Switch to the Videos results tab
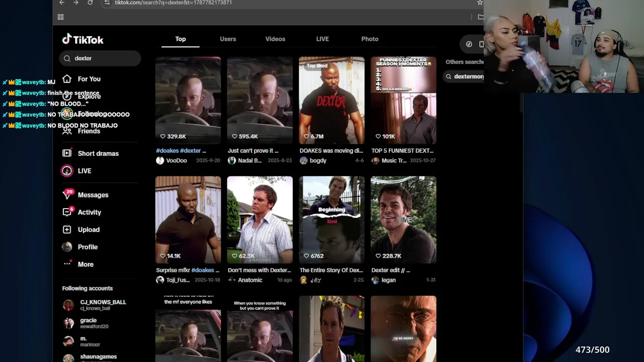The image size is (644, 362). 275,39
